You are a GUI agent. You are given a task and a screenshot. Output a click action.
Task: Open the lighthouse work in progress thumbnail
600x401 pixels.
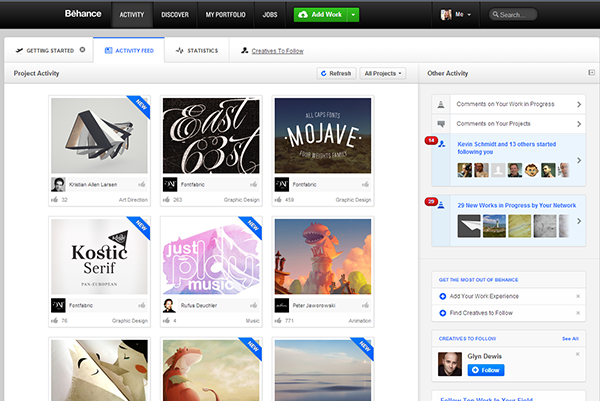[x=494, y=226]
